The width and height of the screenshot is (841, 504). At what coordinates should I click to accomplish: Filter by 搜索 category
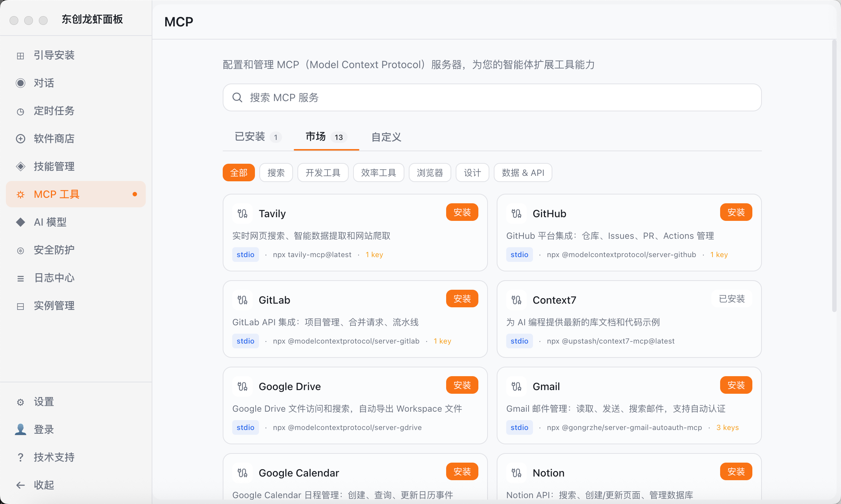[276, 173]
